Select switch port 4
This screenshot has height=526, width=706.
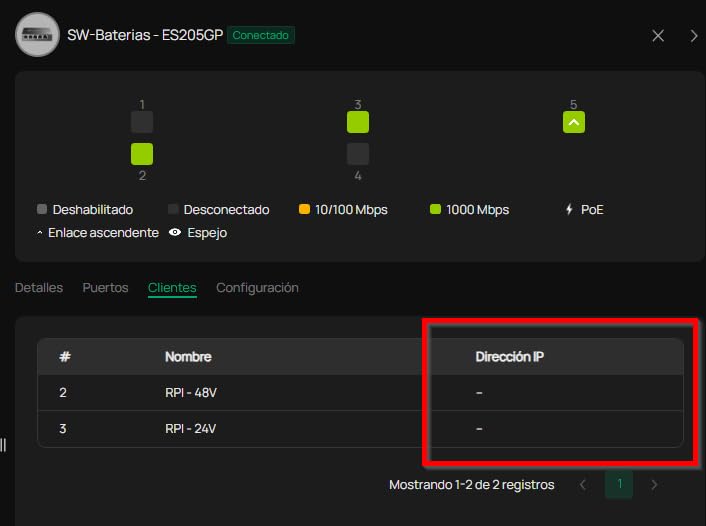[358, 154]
